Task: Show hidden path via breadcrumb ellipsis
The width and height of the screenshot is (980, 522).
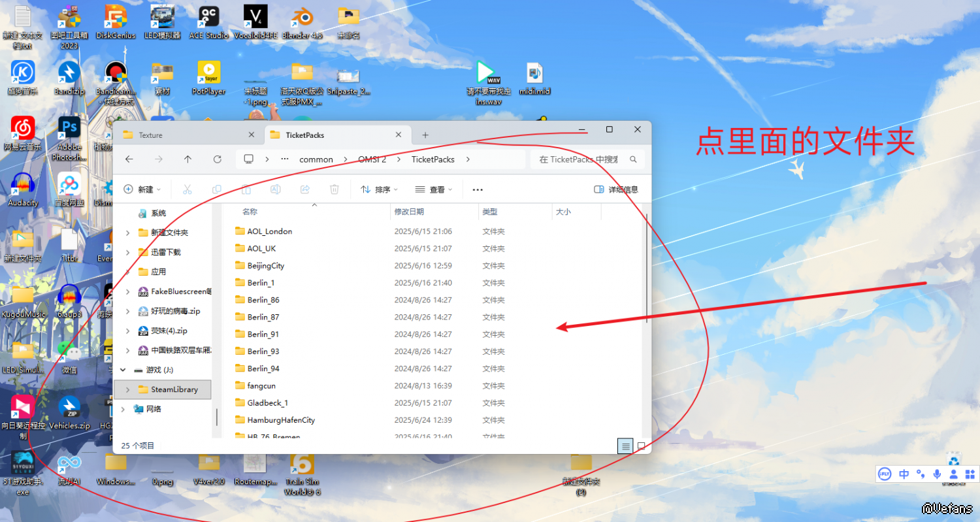Action: pos(284,159)
